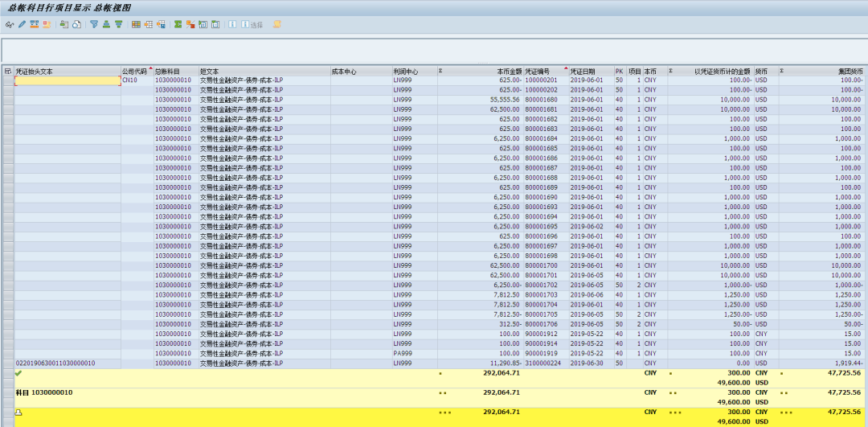The image size is (868, 427).
Task: Select the 短文本 column header
Action: tap(264, 72)
